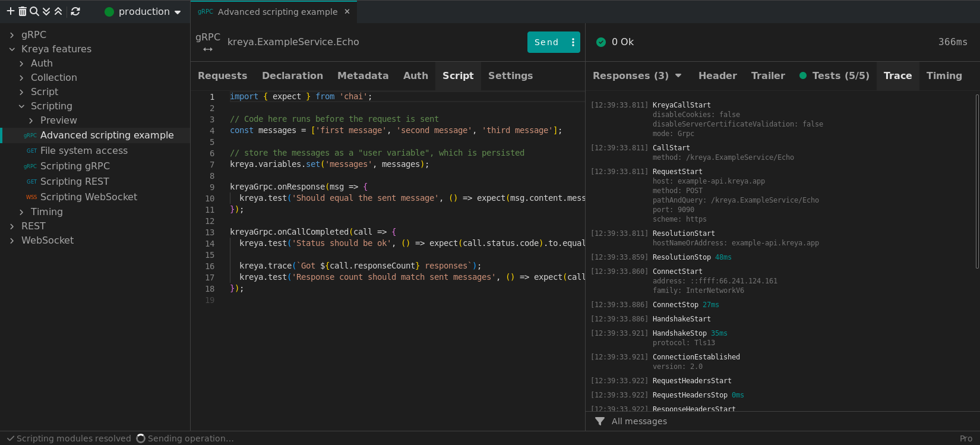Select Scripting WebSocket operation in tree
The width and height of the screenshot is (980, 445).
point(88,197)
